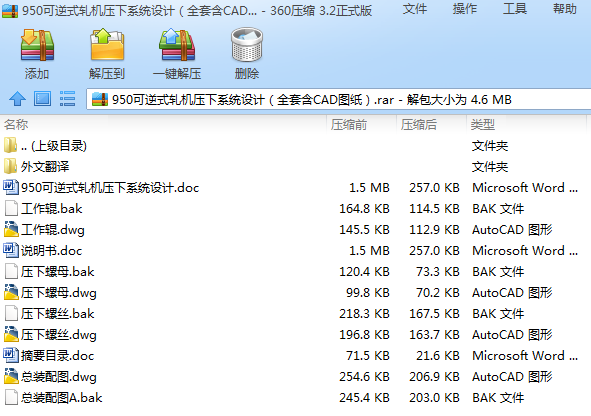Viewport: 591px width, 416px height.
Task: Select file name 说明书.doc
Action: tap(51, 251)
